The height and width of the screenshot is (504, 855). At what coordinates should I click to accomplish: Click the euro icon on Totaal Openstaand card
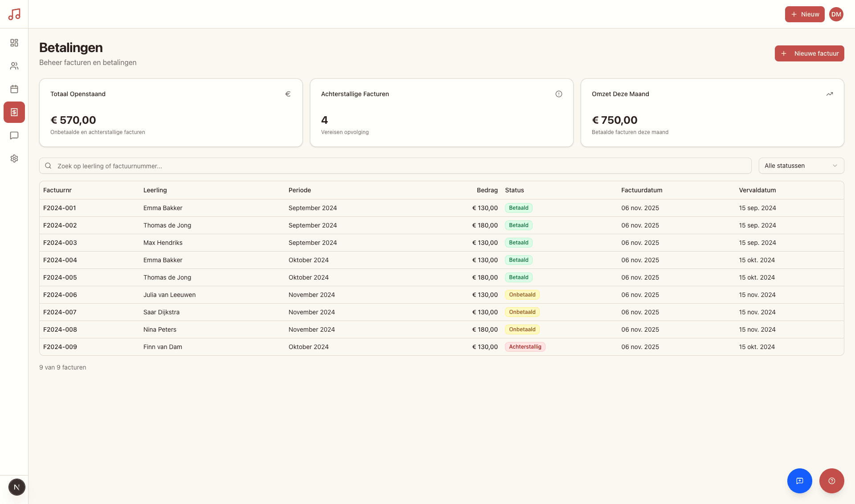(x=288, y=94)
